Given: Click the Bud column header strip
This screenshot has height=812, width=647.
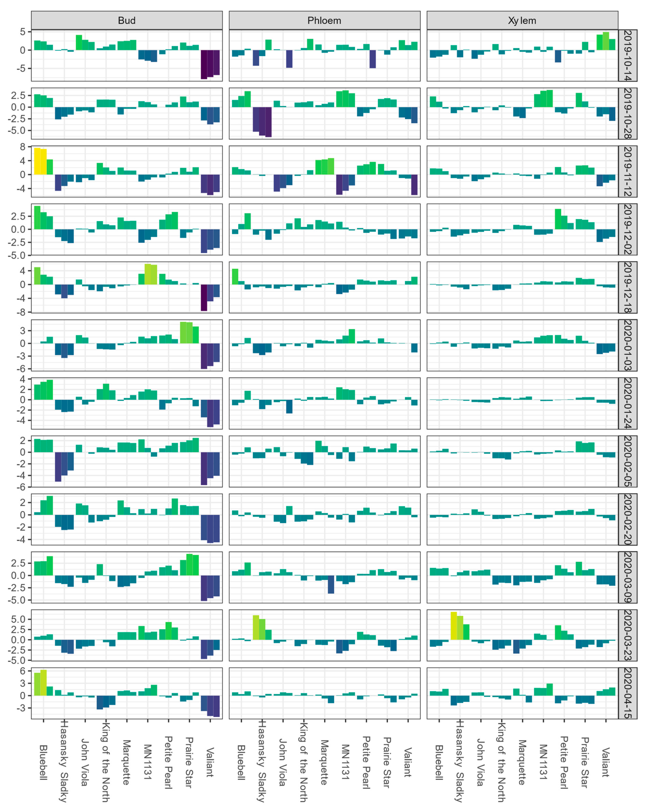Looking at the screenshot, I should pyautogui.click(x=127, y=20).
